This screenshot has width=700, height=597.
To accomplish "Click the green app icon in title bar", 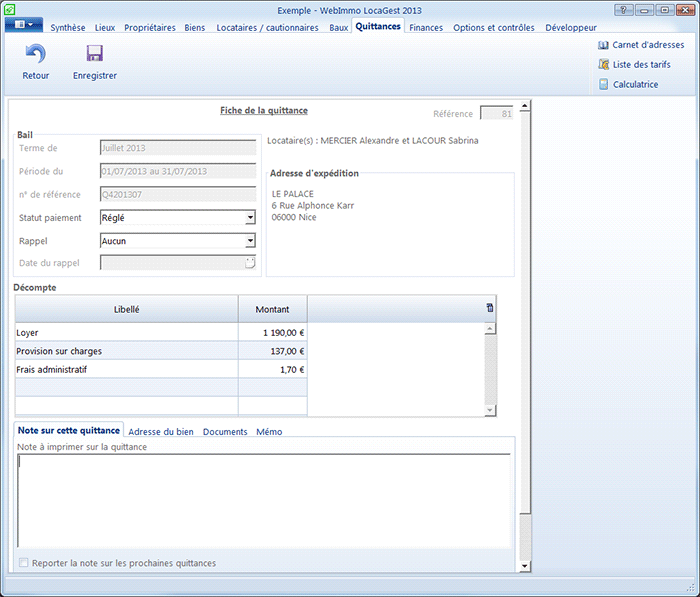I will (x=9, y=9).
